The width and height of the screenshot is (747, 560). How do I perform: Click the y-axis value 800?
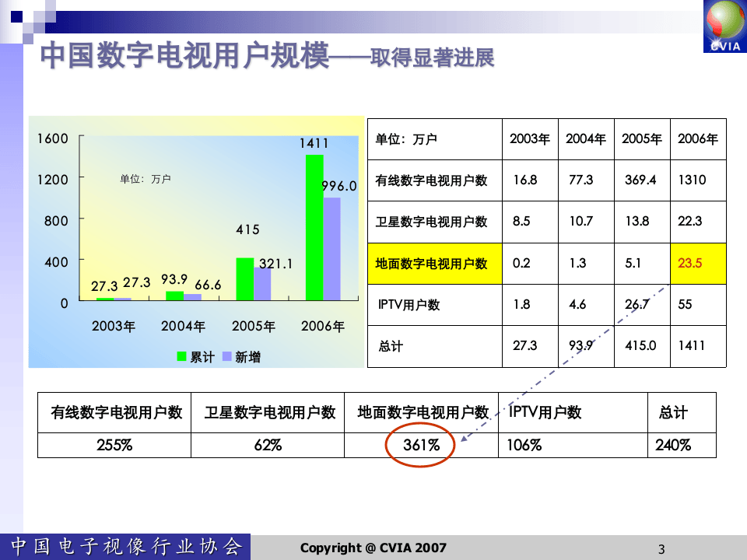(56, 221)
